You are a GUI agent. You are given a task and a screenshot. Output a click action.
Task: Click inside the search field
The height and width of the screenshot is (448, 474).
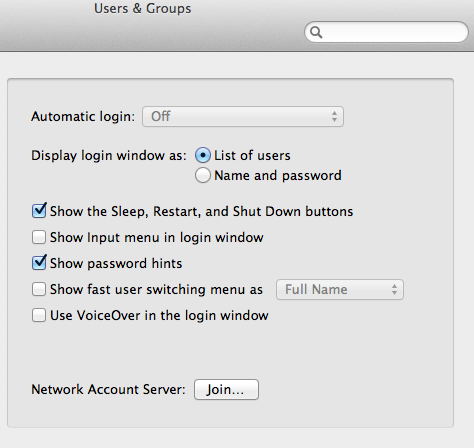[x=386, y=32]
